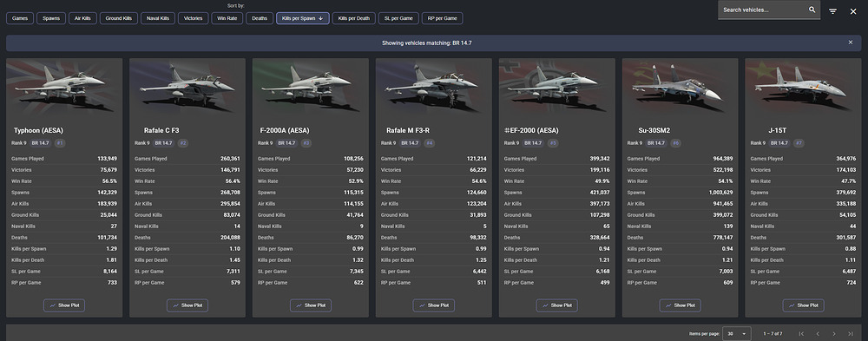Click the F-2000A (AESA) title
The width and height of the screenshot is (868, 341).
point(285,131)
